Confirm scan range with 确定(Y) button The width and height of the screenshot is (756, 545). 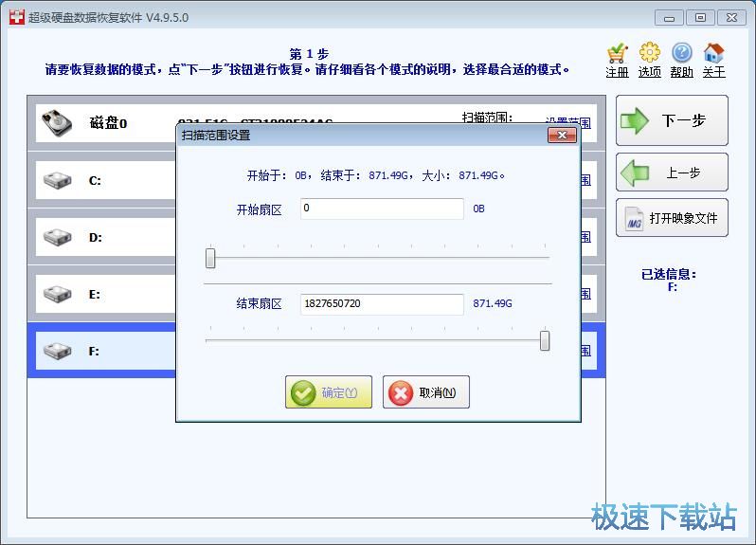pos(329,392)
